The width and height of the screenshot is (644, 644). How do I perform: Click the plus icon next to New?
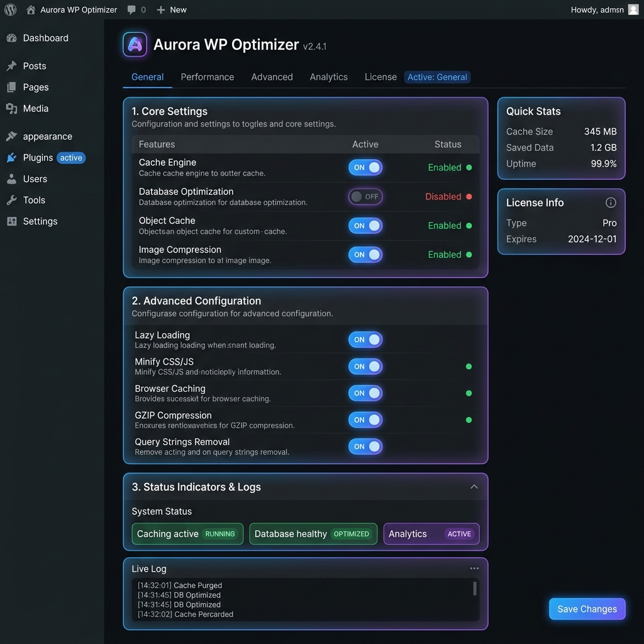(x=160, y=10)
